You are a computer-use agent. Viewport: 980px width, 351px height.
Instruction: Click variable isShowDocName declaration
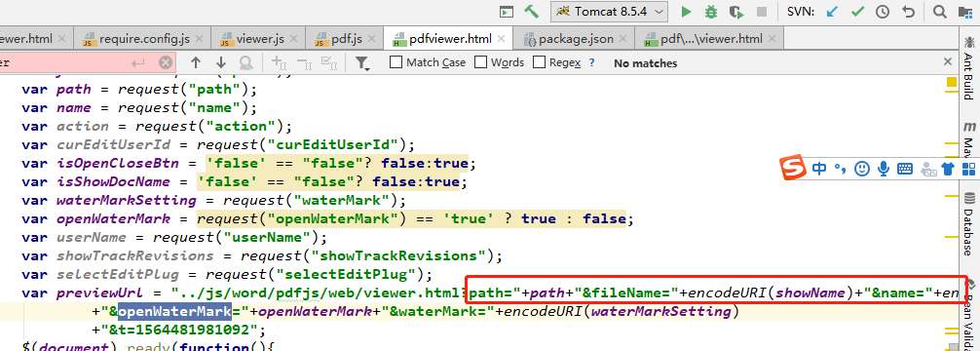point(113,182)
